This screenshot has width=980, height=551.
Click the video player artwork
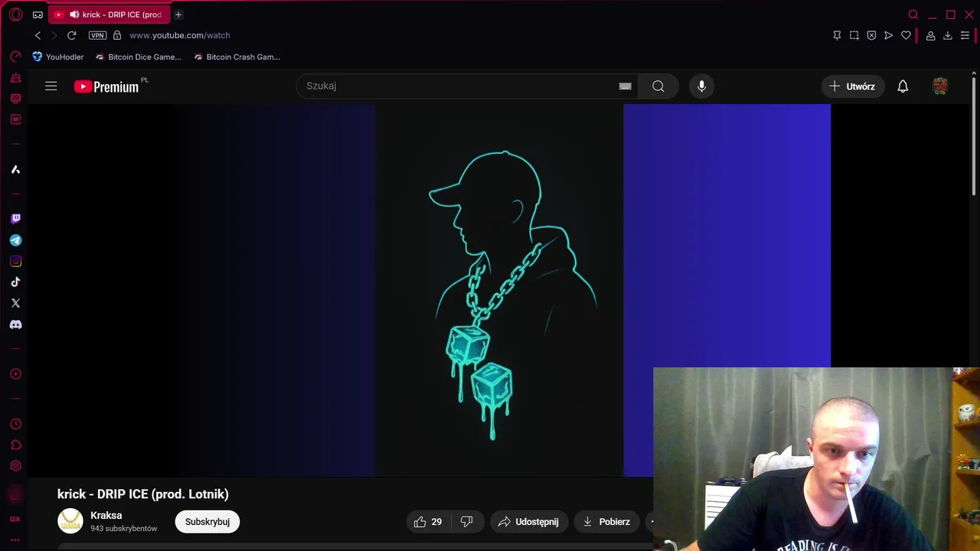[x=499, y=291]
